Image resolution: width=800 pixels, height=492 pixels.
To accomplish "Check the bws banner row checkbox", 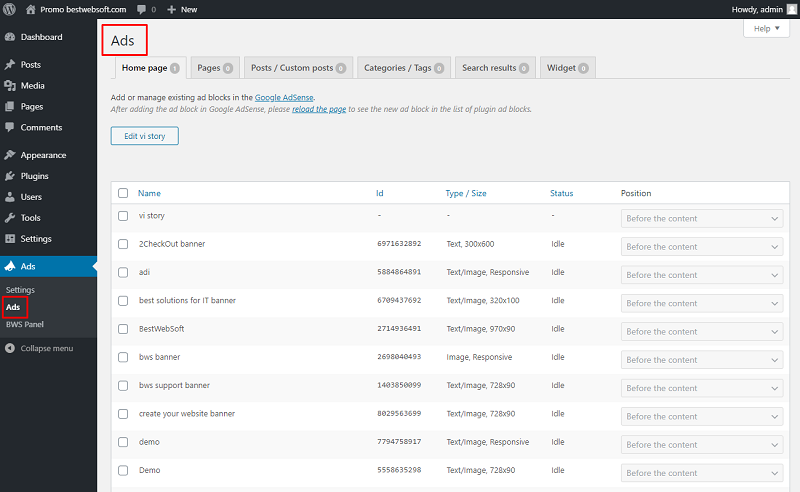I will (x=123, y=357).
